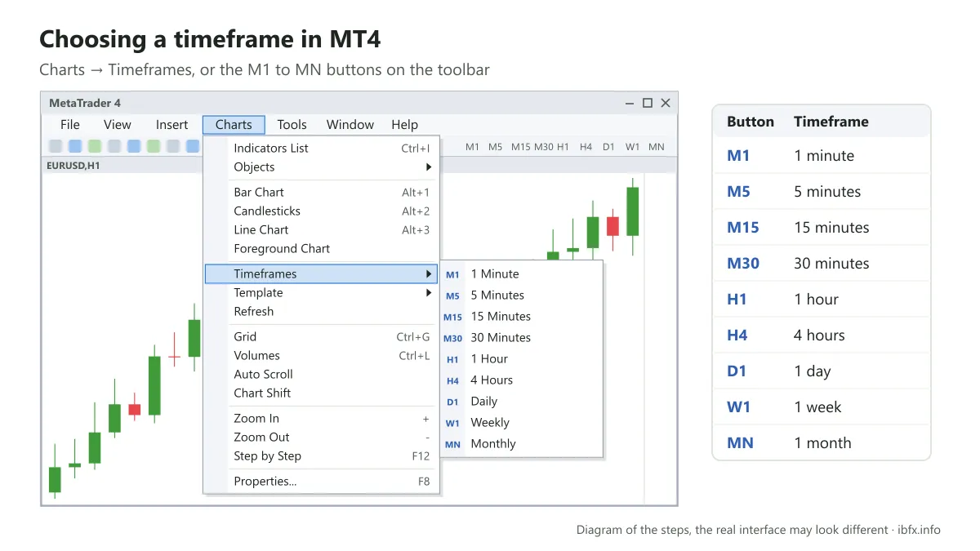Open the File menu
Image resolution: width=980 pixels, height=551 pixels.
pos(70,125)
